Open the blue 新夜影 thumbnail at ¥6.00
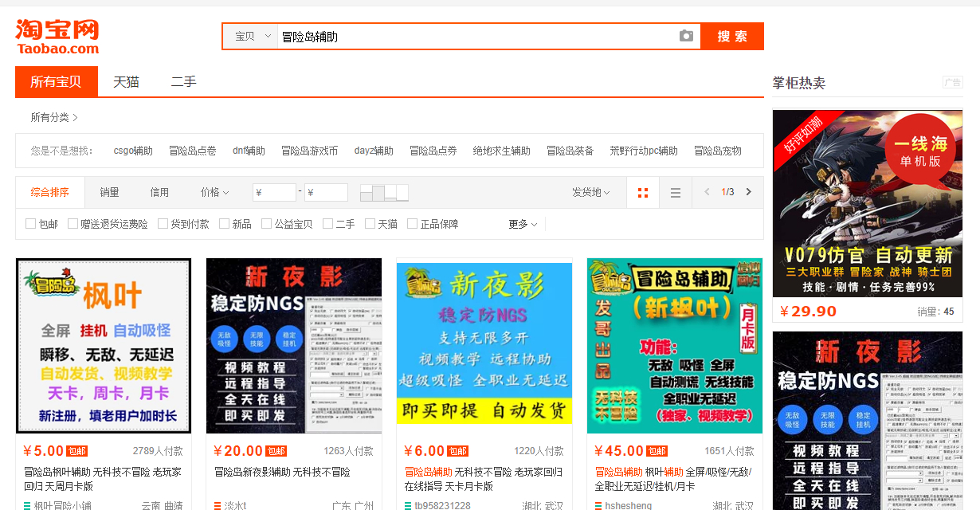This screenshot has height=510, width=980. (x=484, y=346)
